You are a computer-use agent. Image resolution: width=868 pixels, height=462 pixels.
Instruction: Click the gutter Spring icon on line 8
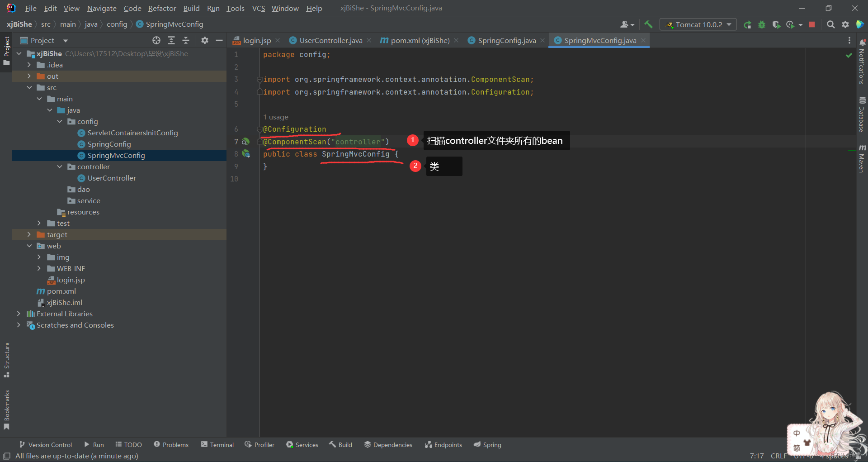[x=246, y=154]
